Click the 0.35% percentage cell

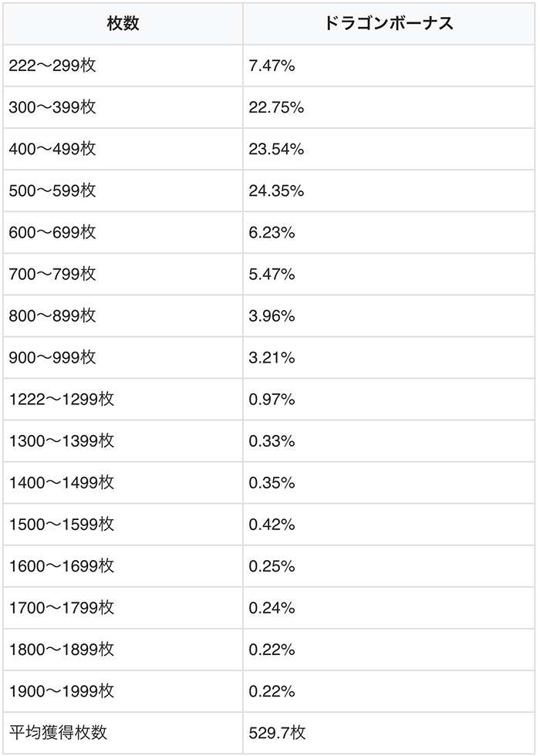point(272,482)
